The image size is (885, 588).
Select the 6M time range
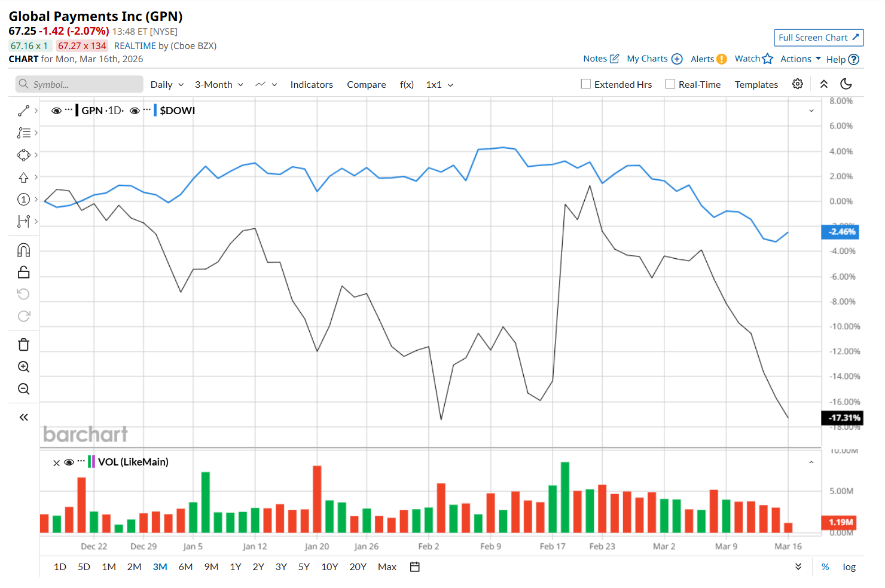185,566
